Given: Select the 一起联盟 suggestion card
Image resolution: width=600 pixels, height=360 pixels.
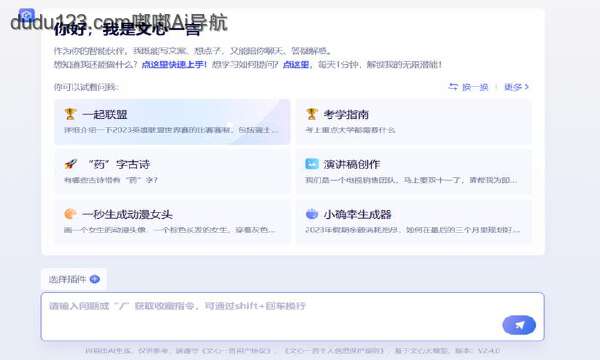Looking at the screenshot, I should 172,122.
